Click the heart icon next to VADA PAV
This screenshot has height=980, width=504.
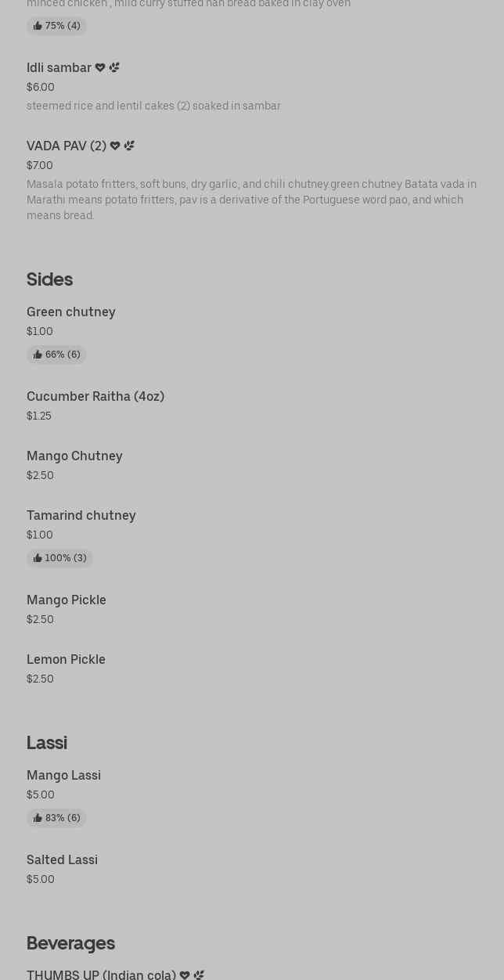click(x=115, y=146)
